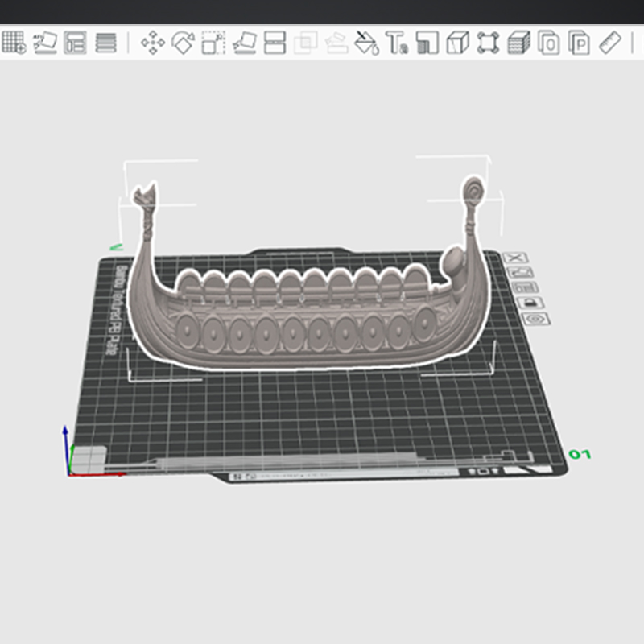Select the ruler Measure tool
644x644 pixels.
[x=610, y=43]
